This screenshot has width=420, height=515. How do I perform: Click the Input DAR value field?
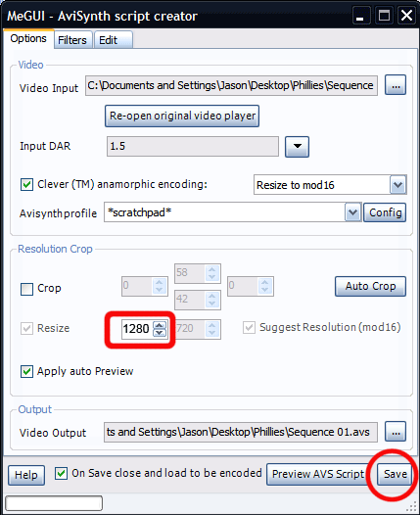click(x=193, y=146)
